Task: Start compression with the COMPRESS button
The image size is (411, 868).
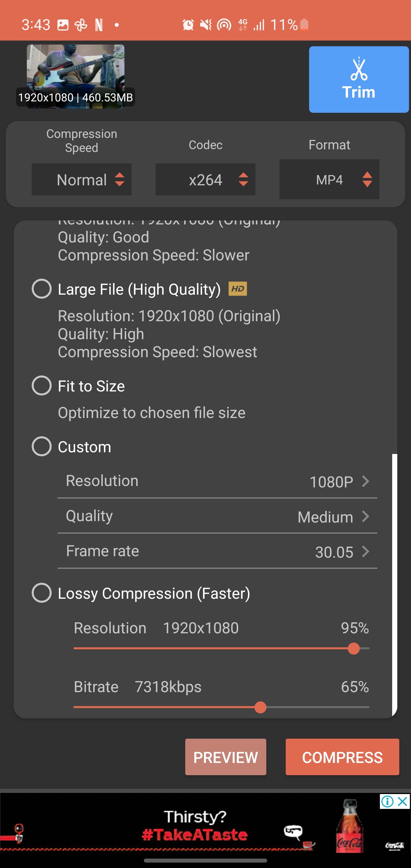Action: coord(342,757)
